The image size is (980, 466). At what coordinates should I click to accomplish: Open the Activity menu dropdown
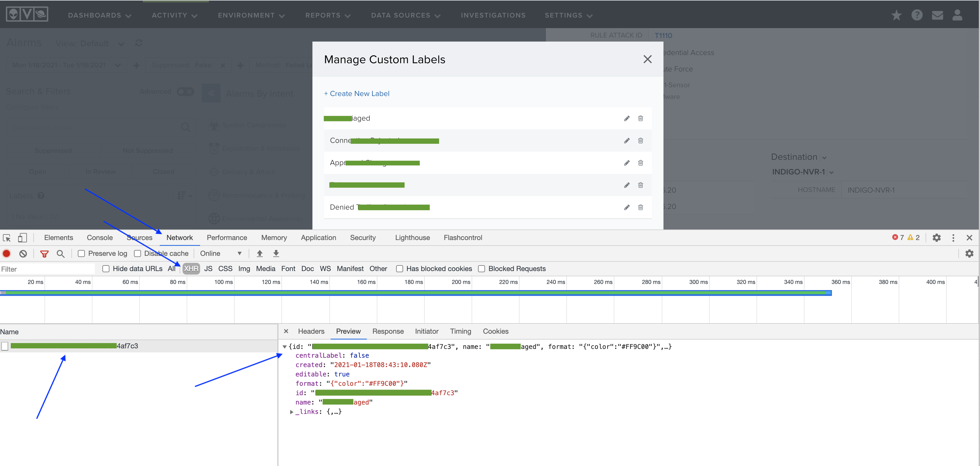(x=174, y=16)
